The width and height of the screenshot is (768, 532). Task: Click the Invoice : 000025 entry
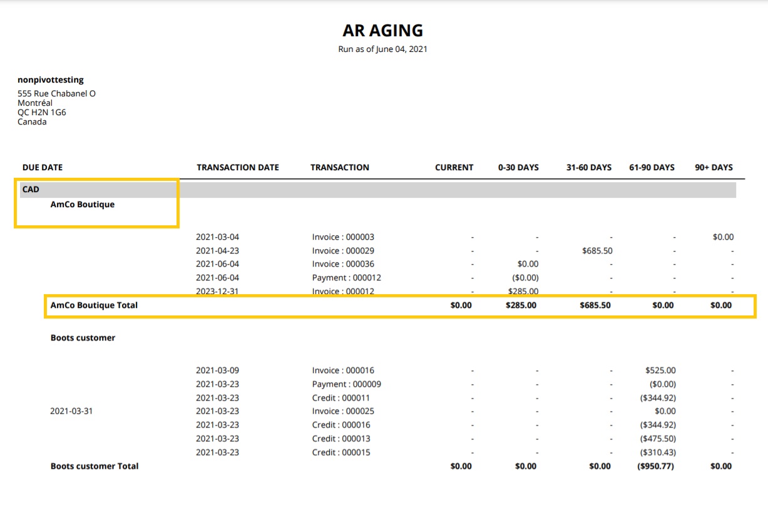coord(343,411)
